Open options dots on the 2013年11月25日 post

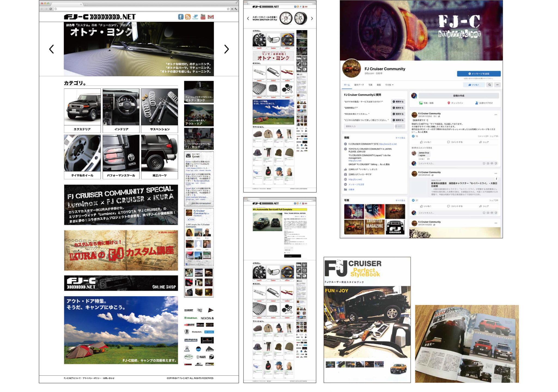coord(496,115)
